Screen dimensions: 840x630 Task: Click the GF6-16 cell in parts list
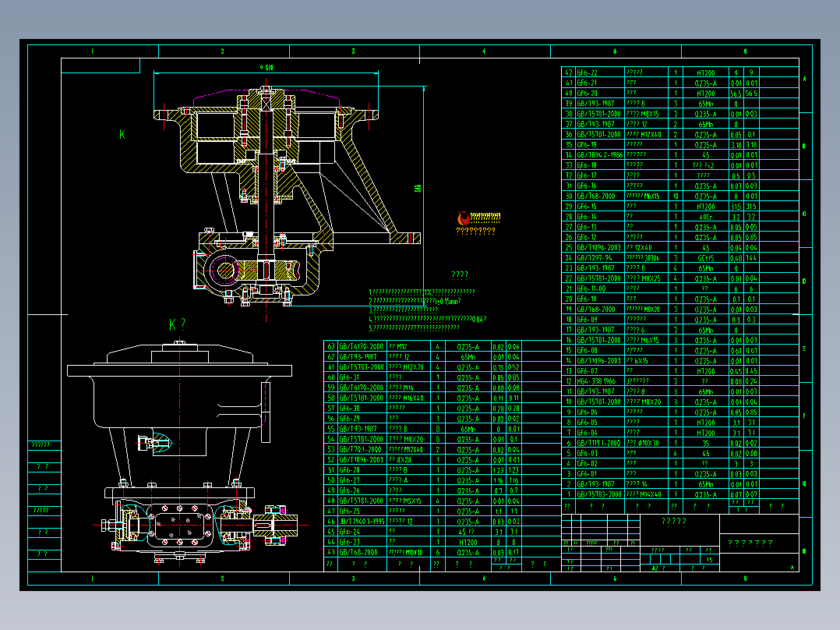600,186
